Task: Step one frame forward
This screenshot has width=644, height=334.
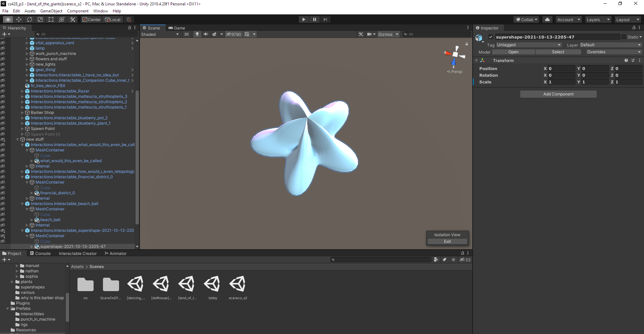Action: pyautogui.click(x=325, y=19)
